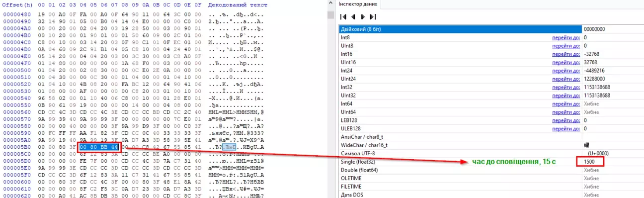644x198 pixels.
Task: Click 'перейти до' link for UInt32
Action: [x=565, y=95]
